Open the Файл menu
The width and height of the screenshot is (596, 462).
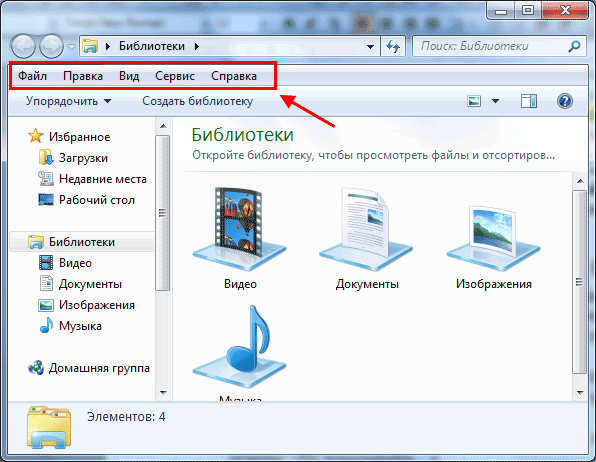point(32,76)
